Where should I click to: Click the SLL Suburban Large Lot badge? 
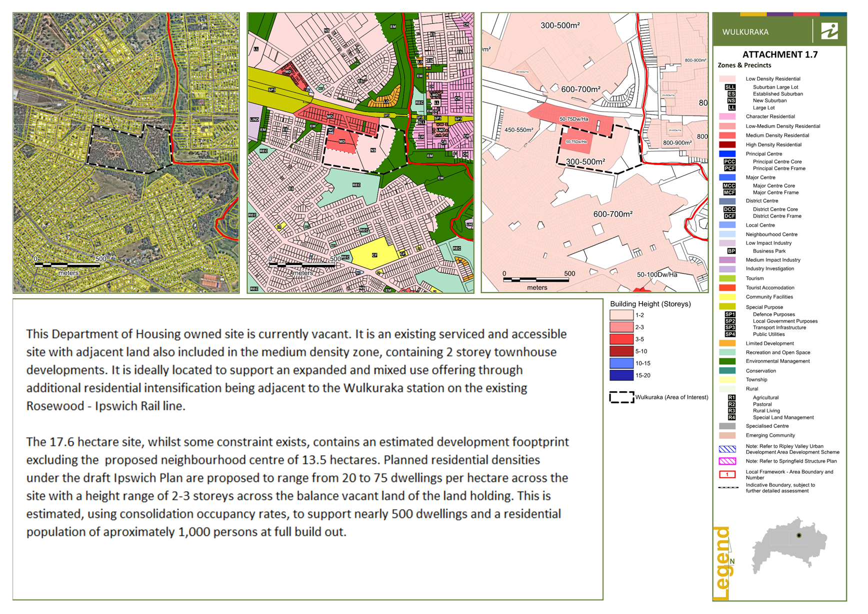730,87
